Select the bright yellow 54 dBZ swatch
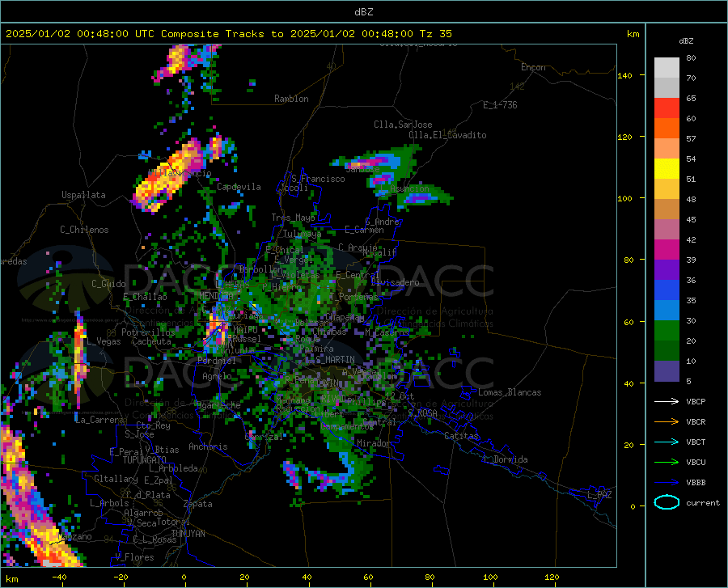 [x=667, y=169]
